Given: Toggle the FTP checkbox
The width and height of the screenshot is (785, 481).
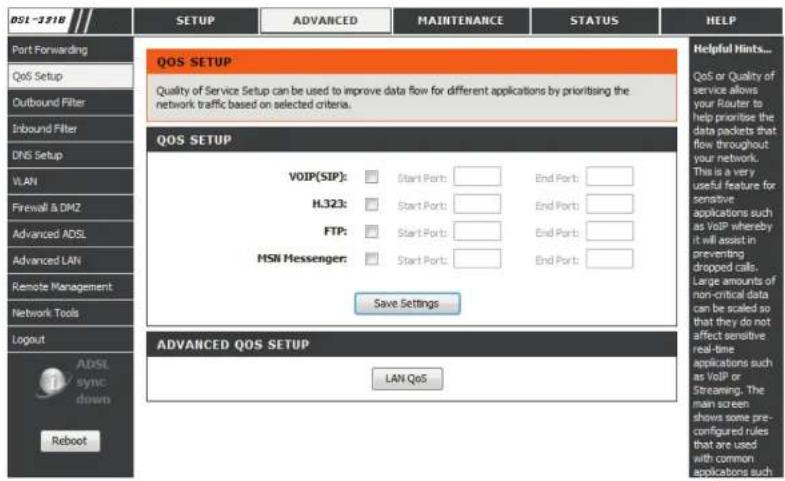Looking at the screenshot, I should click(371, 231).
